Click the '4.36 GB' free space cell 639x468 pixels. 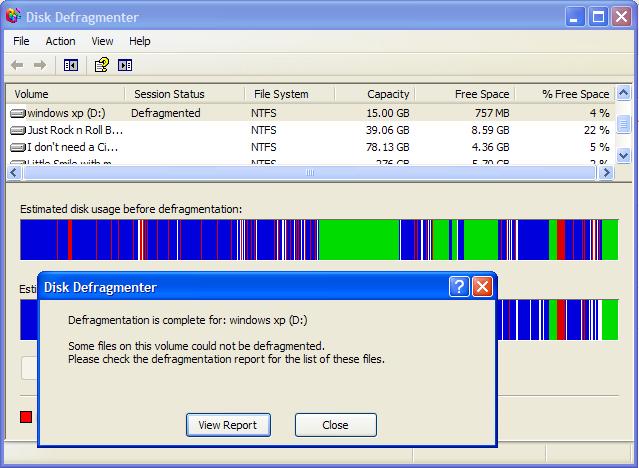click(x=491, y=147)
